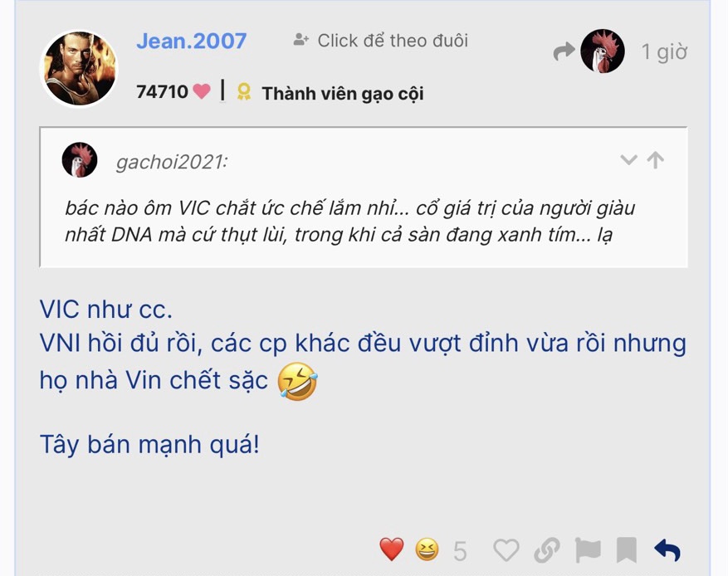Click the gachoi2021 quoted username
Viewport: 728px width, 576px height.
coord(172,162)
